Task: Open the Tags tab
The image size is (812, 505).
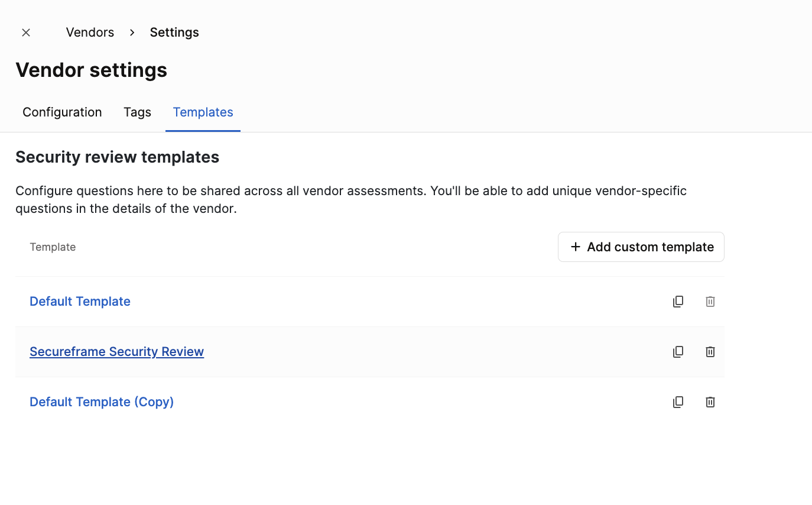Action: pos(137,112)
